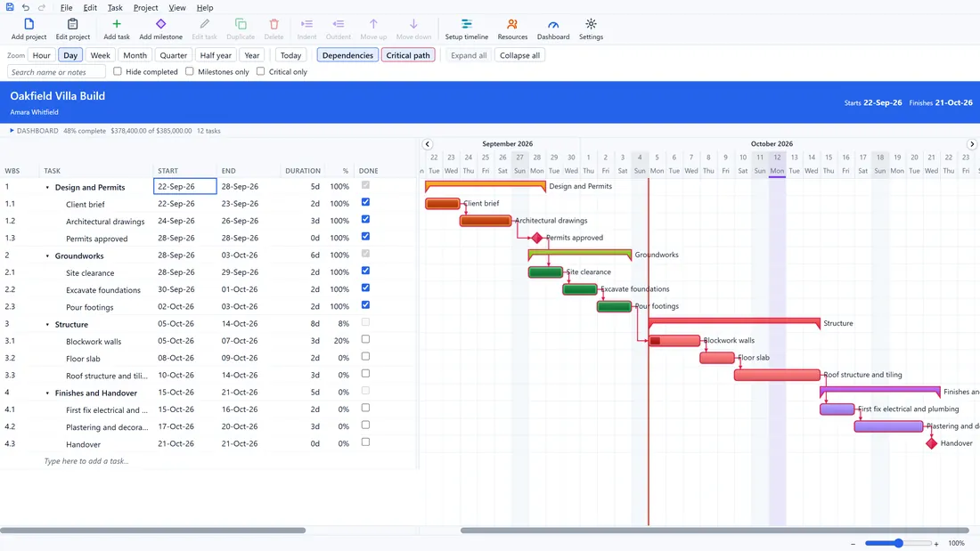Click the Delete trash icon
This screenshot has width=980, height=551.
(x=274, y=24)
